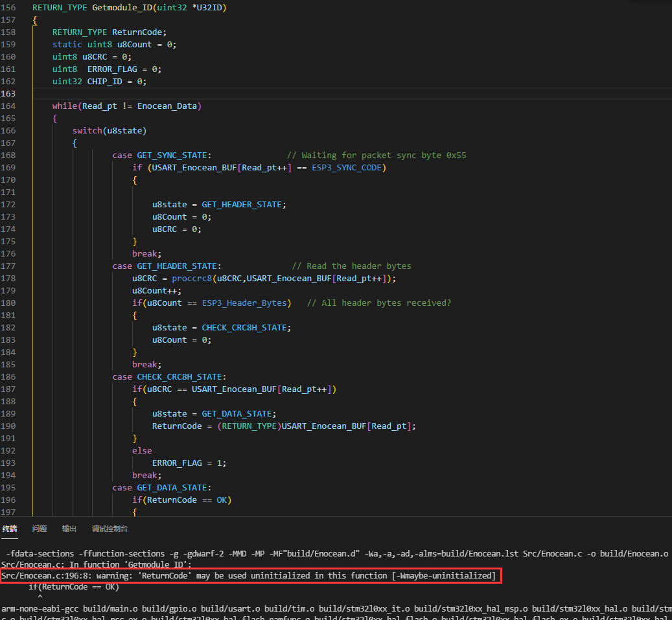
Task: Click the CHIP_ID declaration on line 162
Action: [x=104, y=81]
